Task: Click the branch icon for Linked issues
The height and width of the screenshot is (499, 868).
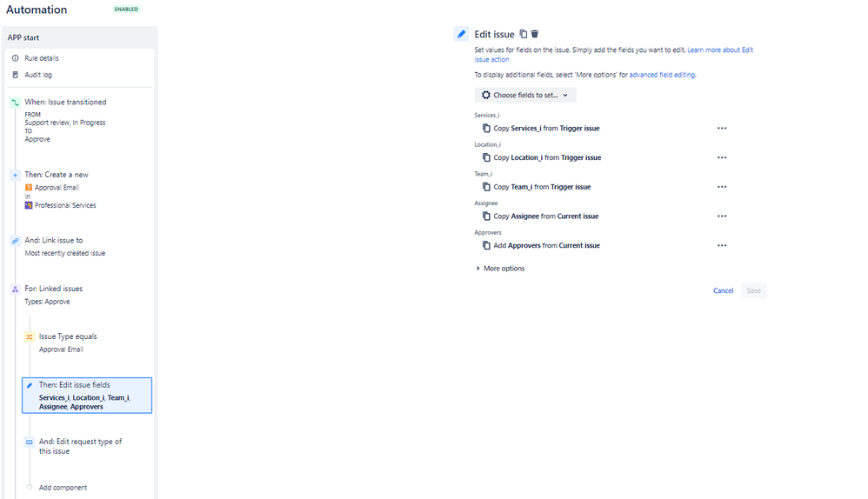Action: click(x=16, y=289)
